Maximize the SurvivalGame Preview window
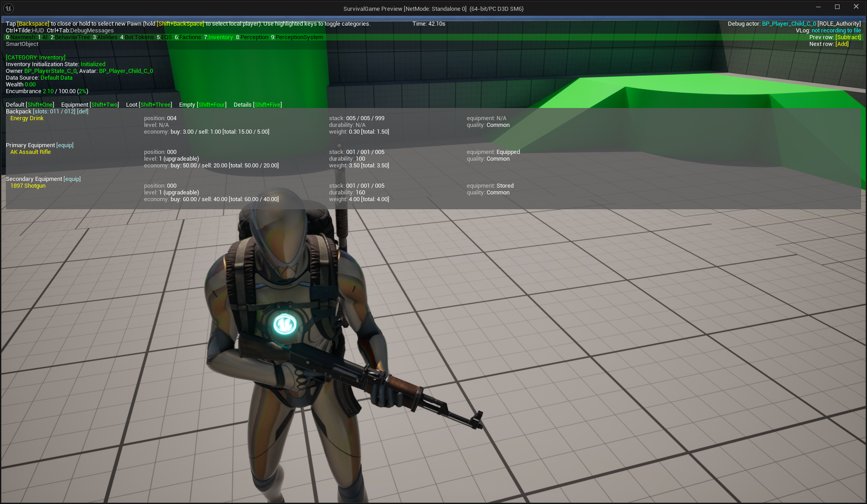This screenshot has width=867, height=504. tap(837, 7)
